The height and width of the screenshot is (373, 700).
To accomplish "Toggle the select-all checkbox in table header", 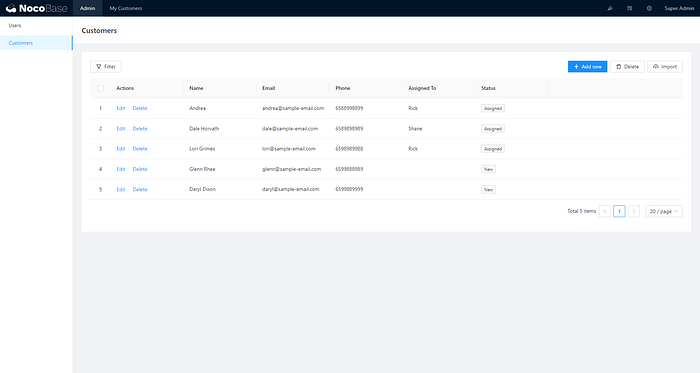I will pos(100,88).
